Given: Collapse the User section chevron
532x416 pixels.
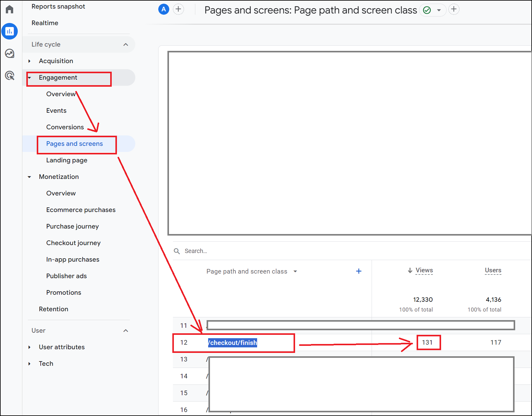Looking at the screenshot, I should point(126,331).
